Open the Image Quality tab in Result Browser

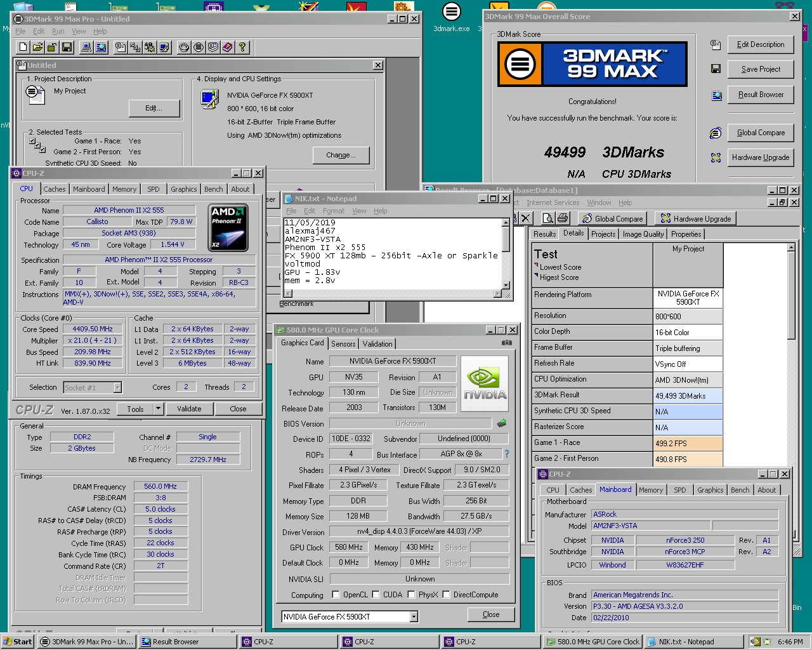643,234
